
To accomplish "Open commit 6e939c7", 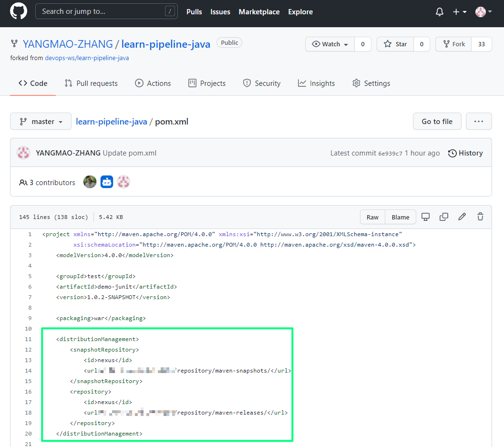I will [x=390, y=154].
